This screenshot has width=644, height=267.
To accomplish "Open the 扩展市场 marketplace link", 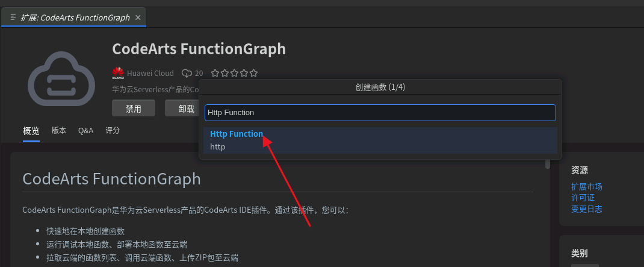I will coord(587,187).
